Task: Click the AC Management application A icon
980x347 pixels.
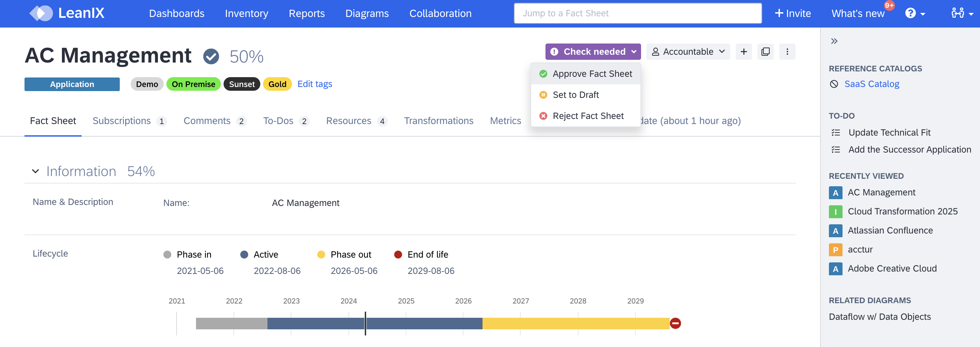Action: pos(835,193)
